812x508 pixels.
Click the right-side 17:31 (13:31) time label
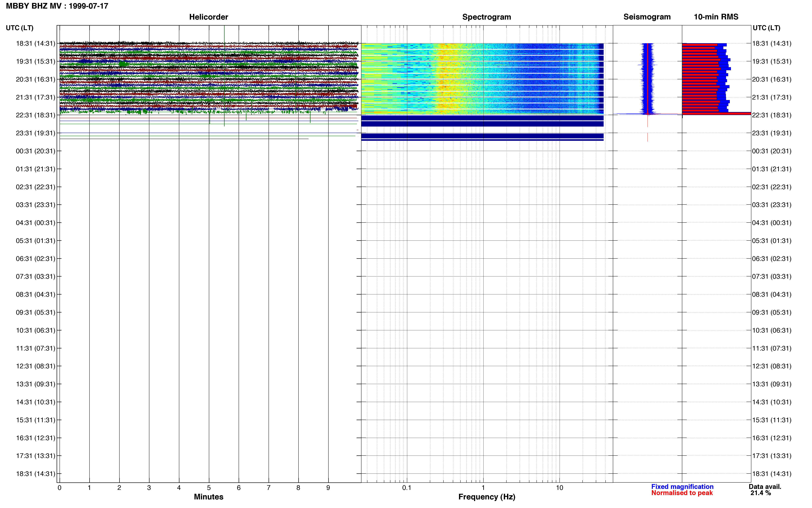point(772,456)
